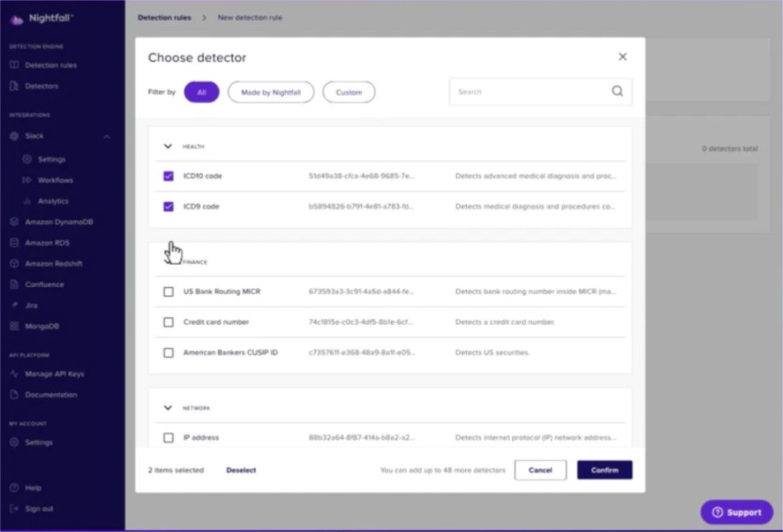Open Amazon Redshift integration
This screenshot has width=783, height=532.
pos(53,264)
